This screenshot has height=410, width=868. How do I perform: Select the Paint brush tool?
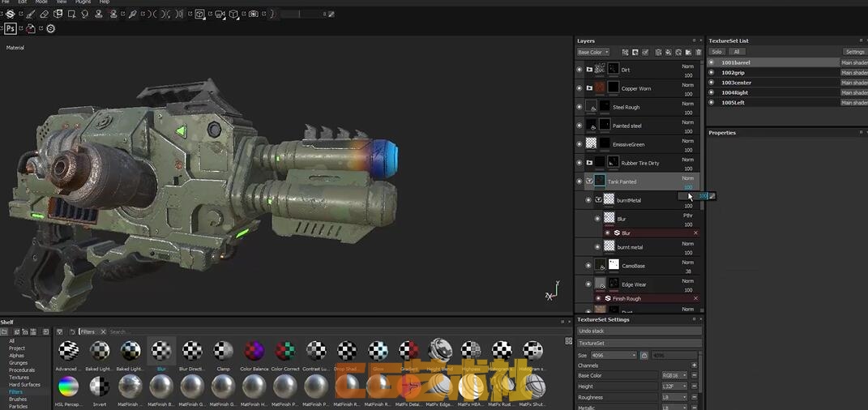pyautogui.click(x=31, y=15)
